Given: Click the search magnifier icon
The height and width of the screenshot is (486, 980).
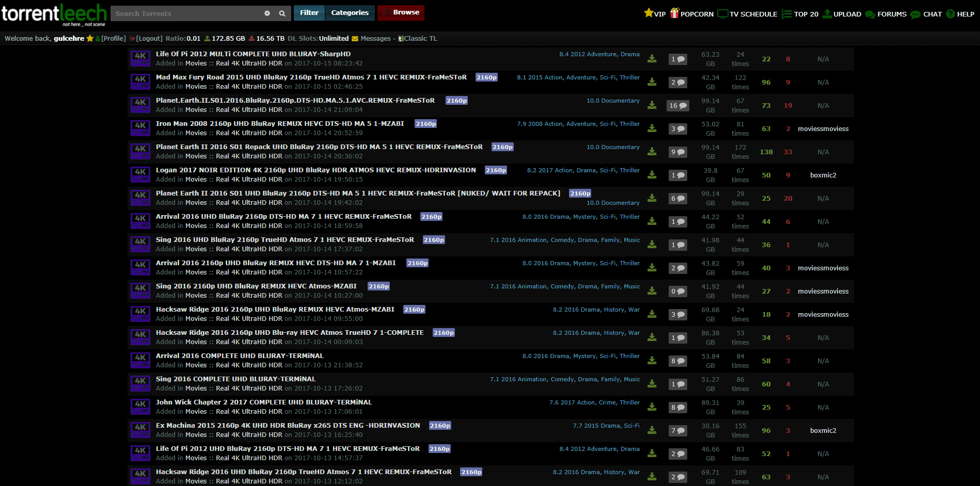Looking at the screenshot, I should tap(282, 13).
